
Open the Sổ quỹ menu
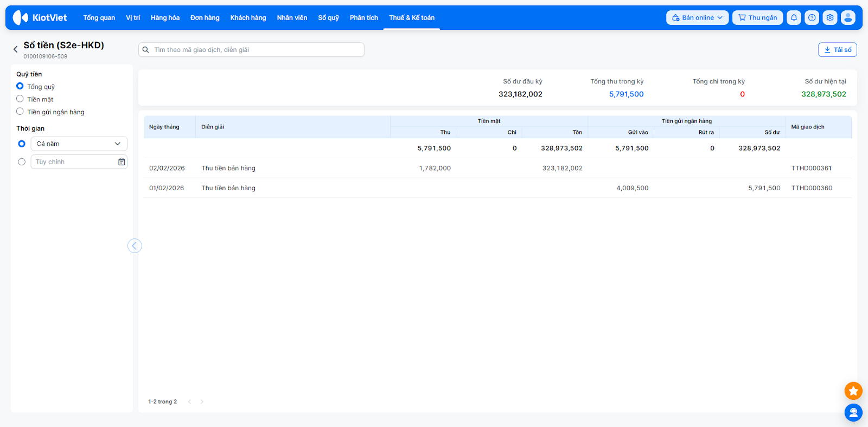click(x=328, y=18)
